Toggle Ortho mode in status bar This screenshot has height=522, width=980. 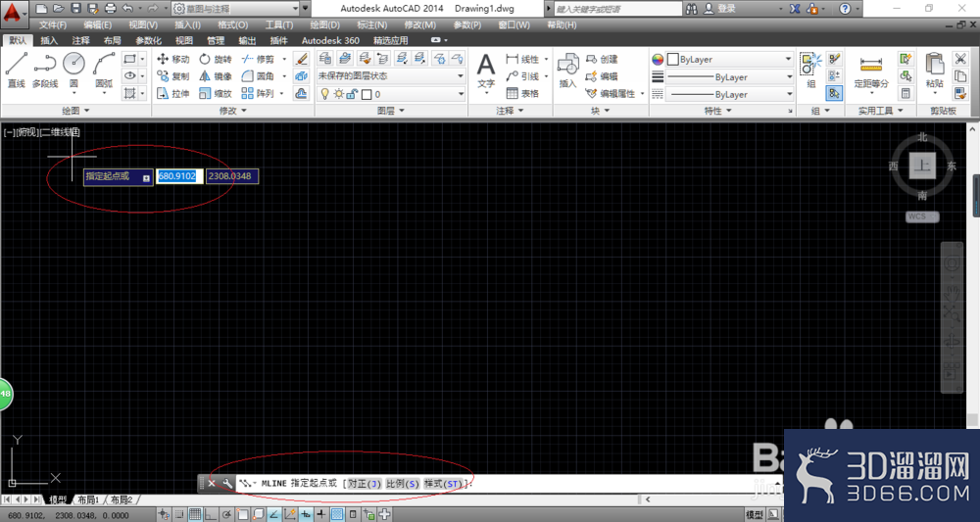click(x=211, y=515)
